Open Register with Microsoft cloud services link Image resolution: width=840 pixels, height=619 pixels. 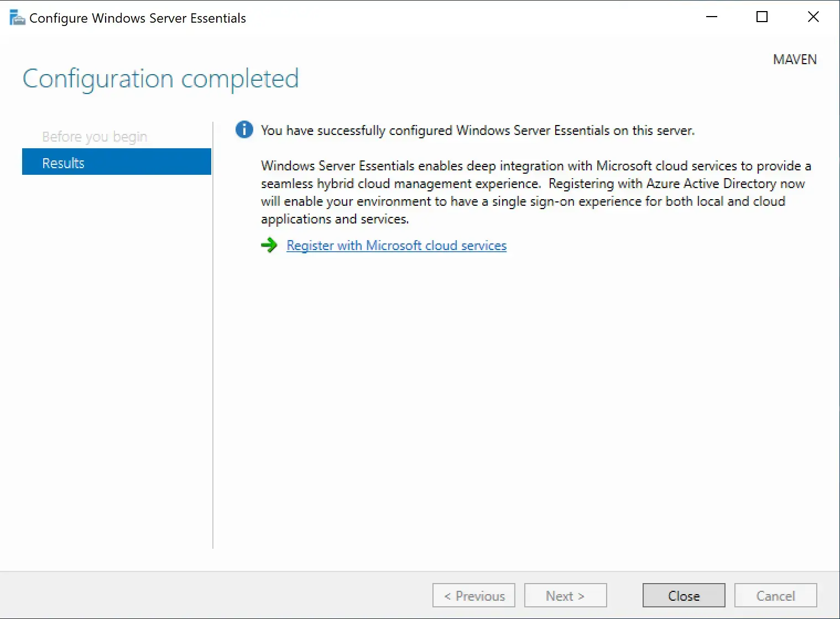[396, 245]
